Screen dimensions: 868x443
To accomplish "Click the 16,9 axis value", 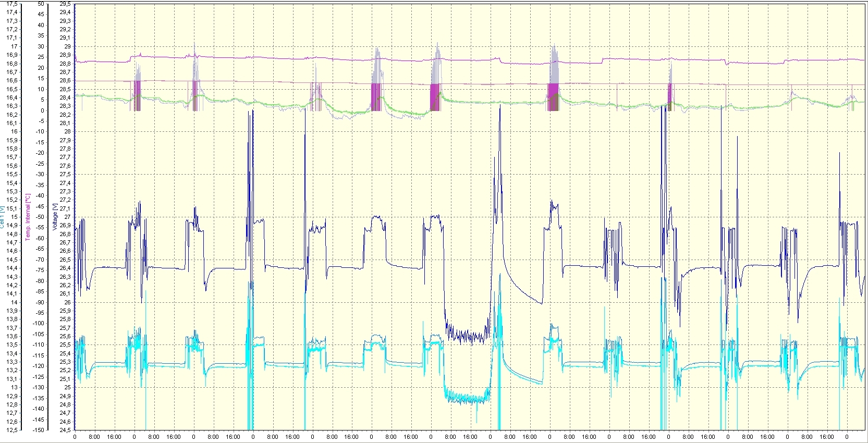I will 11,55.
